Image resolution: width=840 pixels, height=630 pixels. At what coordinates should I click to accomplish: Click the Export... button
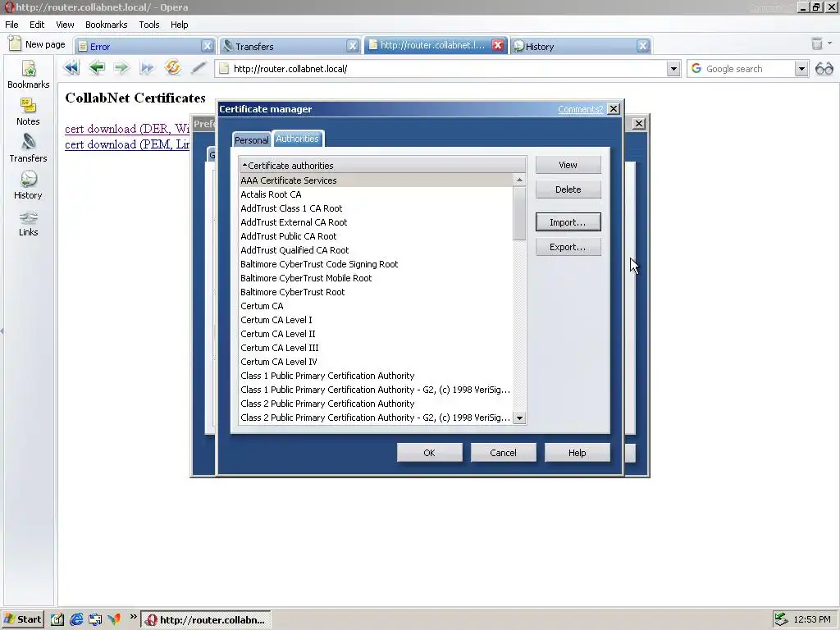568,247
